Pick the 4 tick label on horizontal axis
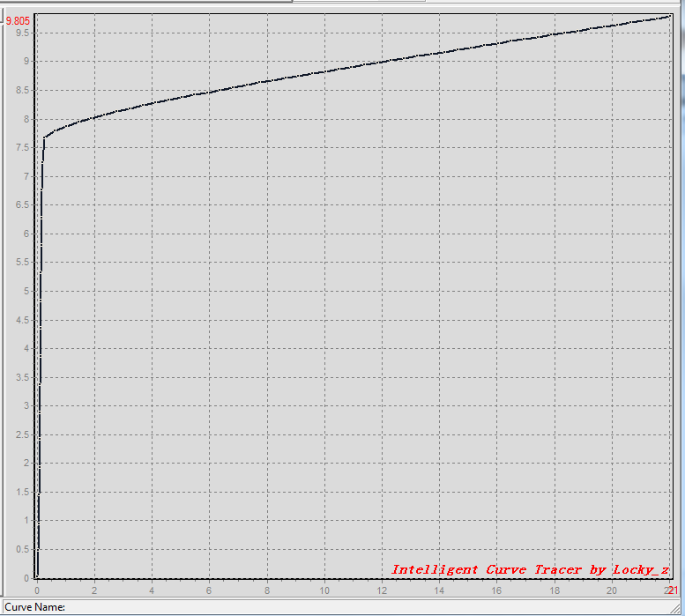The height and width of the screenshot is (616, 685). click(152, 590)
